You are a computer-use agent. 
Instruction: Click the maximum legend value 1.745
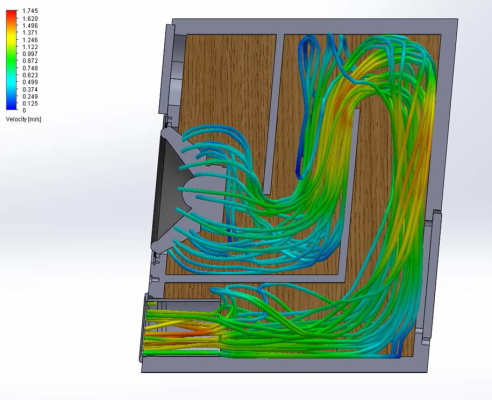(x=30, y=11)
